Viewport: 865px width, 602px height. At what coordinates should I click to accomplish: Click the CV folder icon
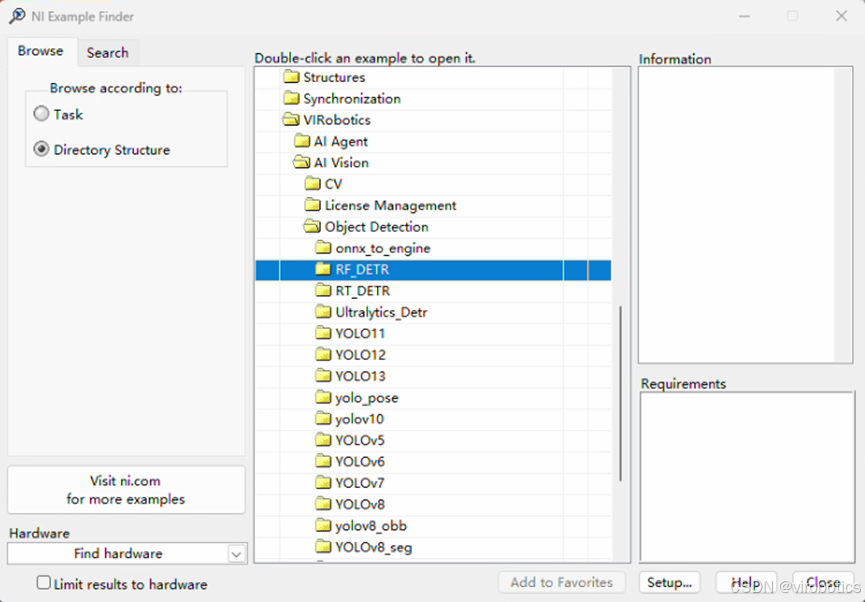coord(313,184)
